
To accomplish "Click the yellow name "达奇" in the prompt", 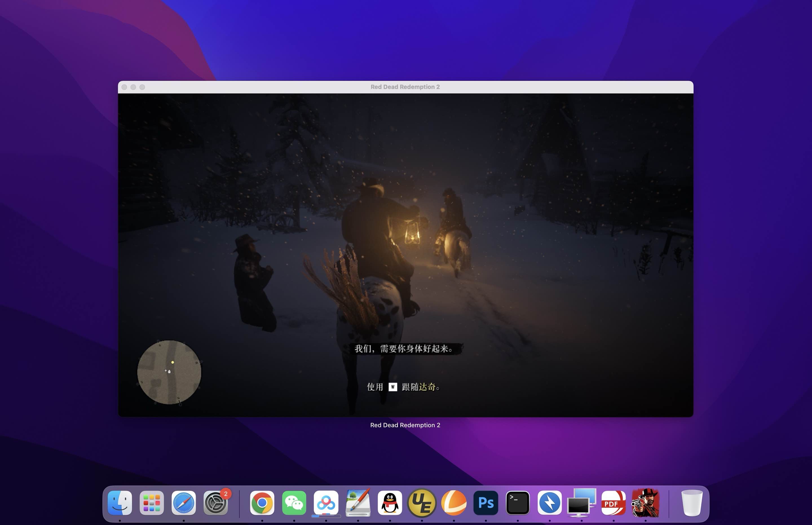I will tap(427, 387).
